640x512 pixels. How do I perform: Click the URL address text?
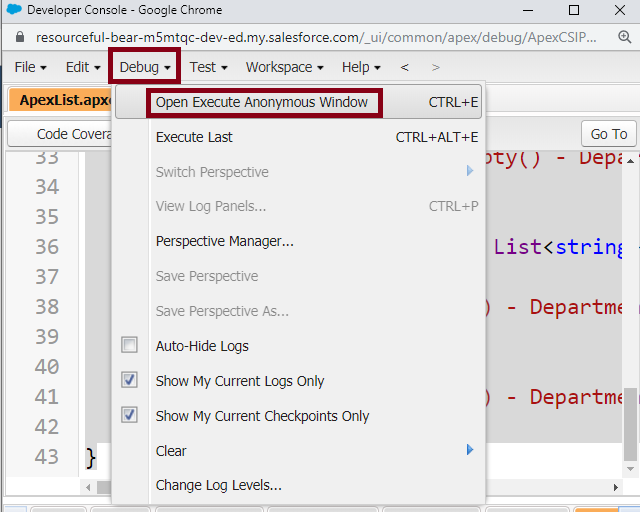click(x=316, y=38)
